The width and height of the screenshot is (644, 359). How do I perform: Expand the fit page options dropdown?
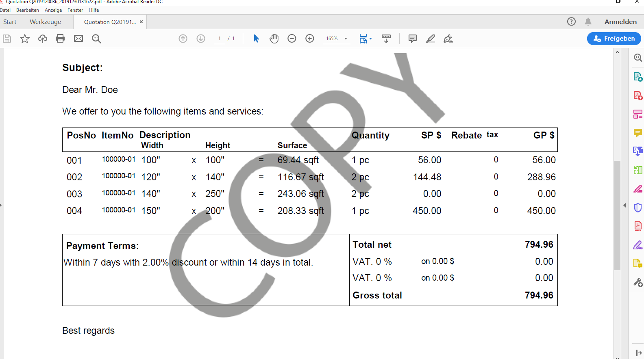point(370,39)
